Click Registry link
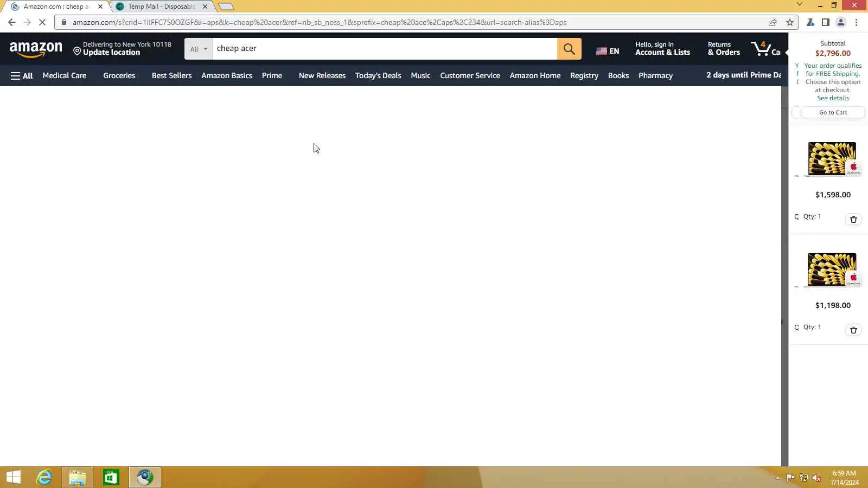868x488 pixels. (584, 75)
